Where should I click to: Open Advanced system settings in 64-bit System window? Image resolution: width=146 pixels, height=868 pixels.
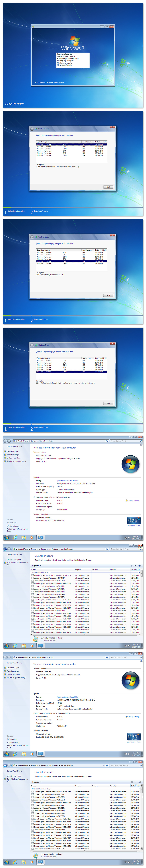click(16, 677)
